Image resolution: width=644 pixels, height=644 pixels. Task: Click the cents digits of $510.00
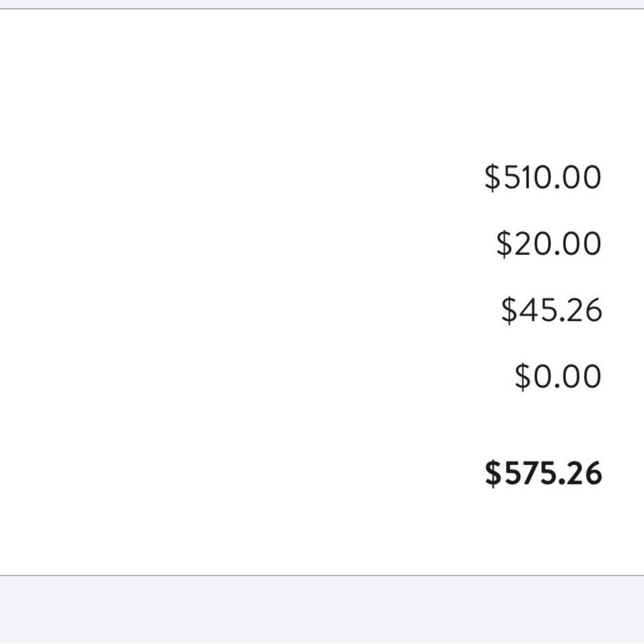tap(582, 178)
